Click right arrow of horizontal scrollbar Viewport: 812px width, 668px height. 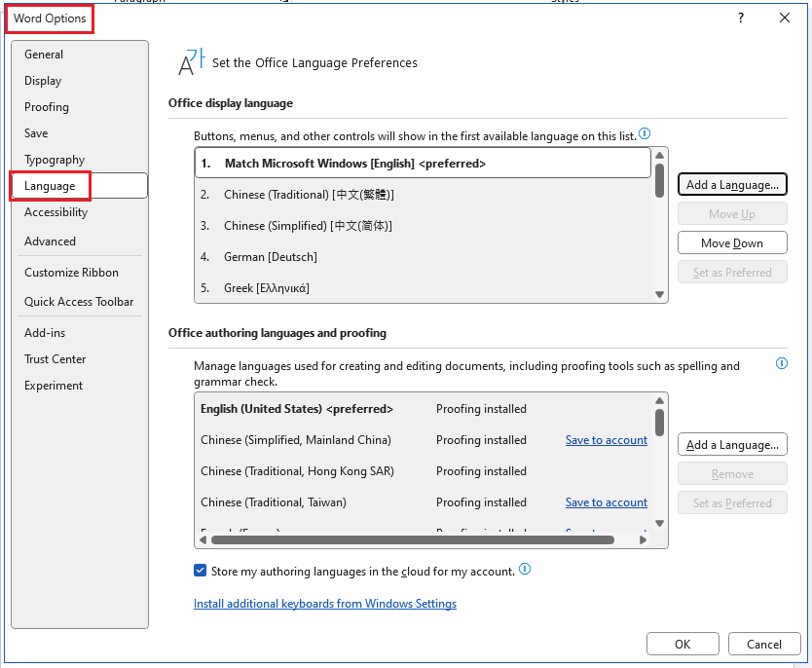point(644,540)
